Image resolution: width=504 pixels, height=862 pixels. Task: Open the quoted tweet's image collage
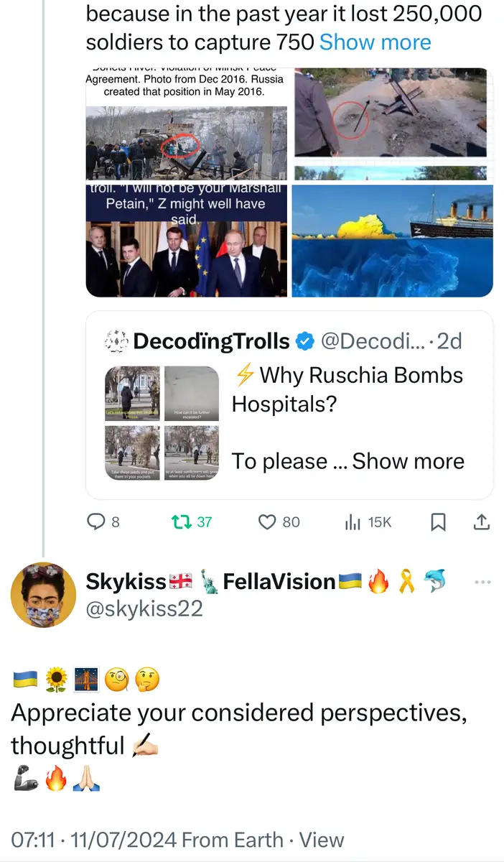point(162,425)
